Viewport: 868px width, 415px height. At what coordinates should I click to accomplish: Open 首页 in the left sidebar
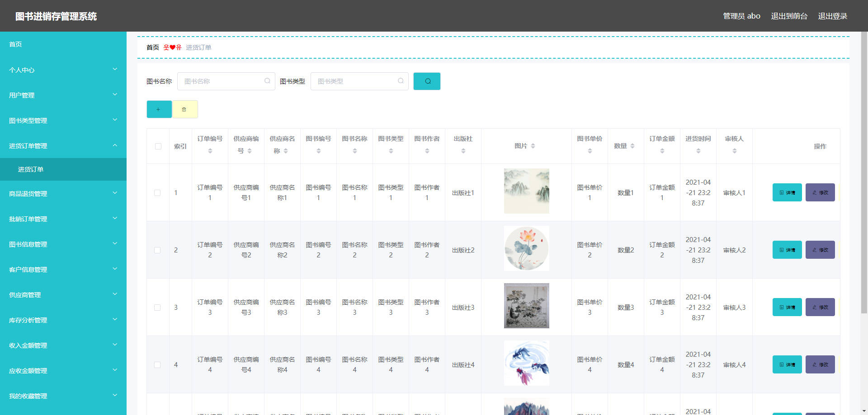[63, 44]
